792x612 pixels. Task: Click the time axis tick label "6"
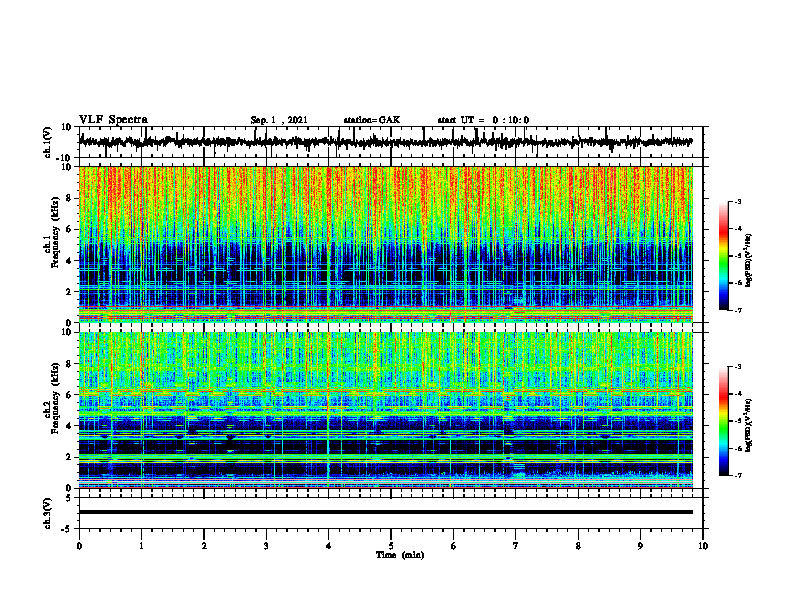(454, 546)
